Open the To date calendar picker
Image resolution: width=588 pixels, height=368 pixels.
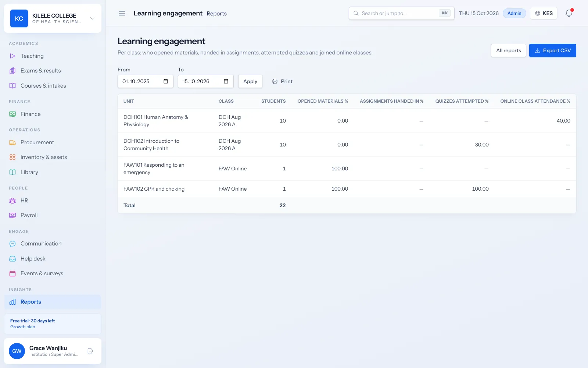pos(226,81)
